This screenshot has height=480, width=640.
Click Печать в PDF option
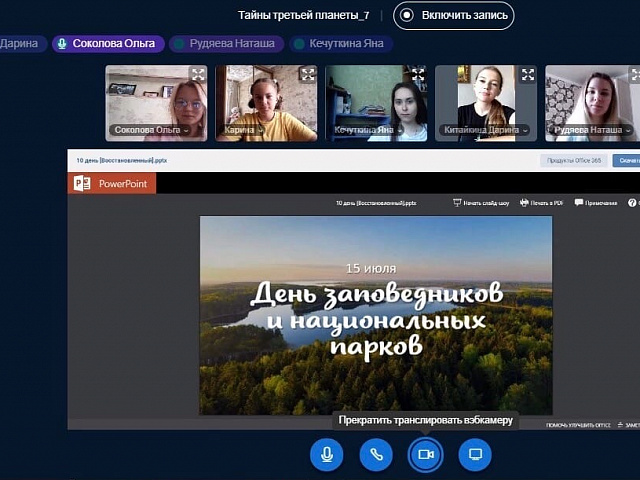541,203
